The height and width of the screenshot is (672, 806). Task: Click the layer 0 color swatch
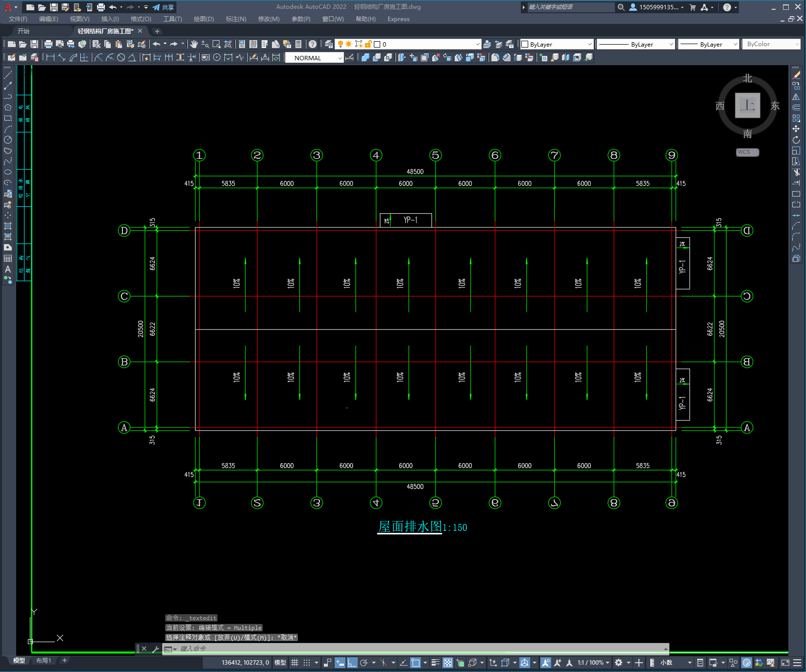click(377, 44)
